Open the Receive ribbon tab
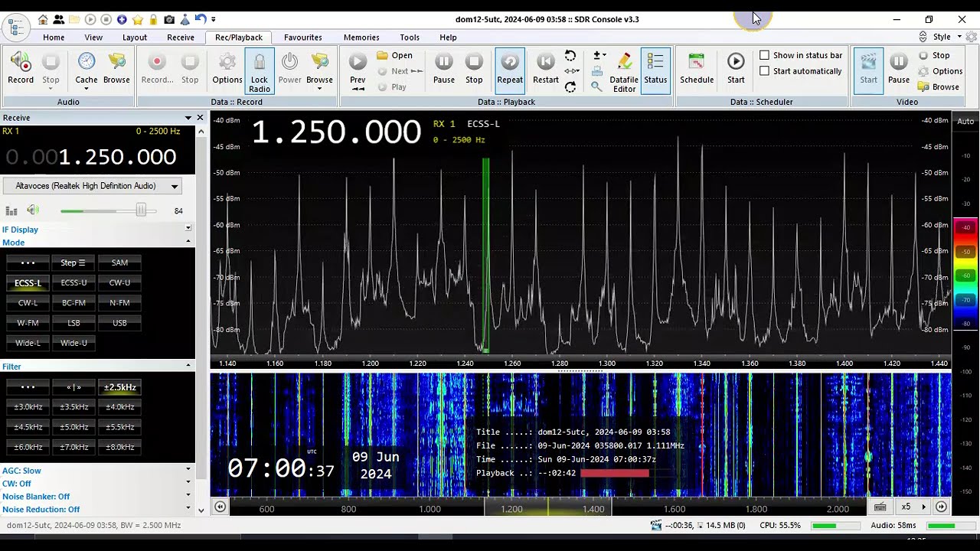This screenshot has height=551, width=980. (181, 37)
